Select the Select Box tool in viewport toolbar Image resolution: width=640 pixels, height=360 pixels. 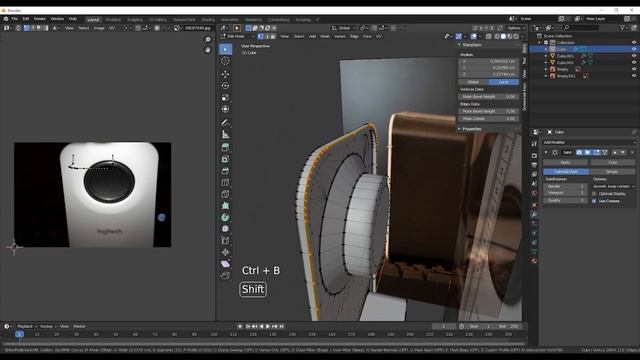click(225, 49)
